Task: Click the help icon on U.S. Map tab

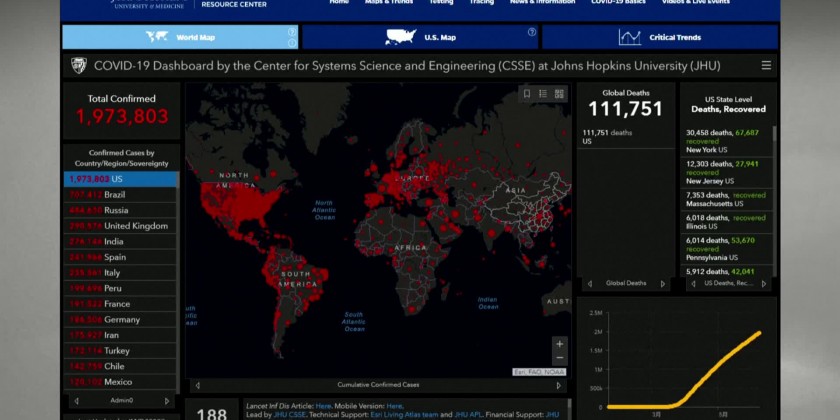Action: 532,32
